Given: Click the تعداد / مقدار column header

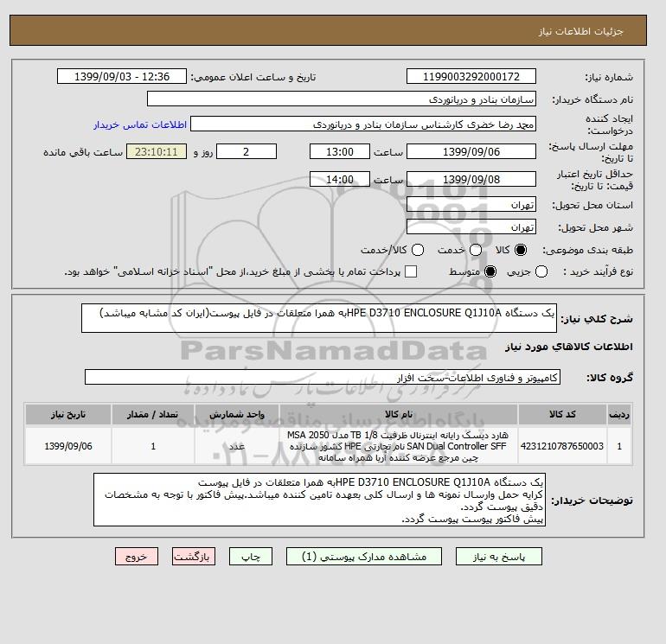Looking at the screenshot, I should click(153, 414).
